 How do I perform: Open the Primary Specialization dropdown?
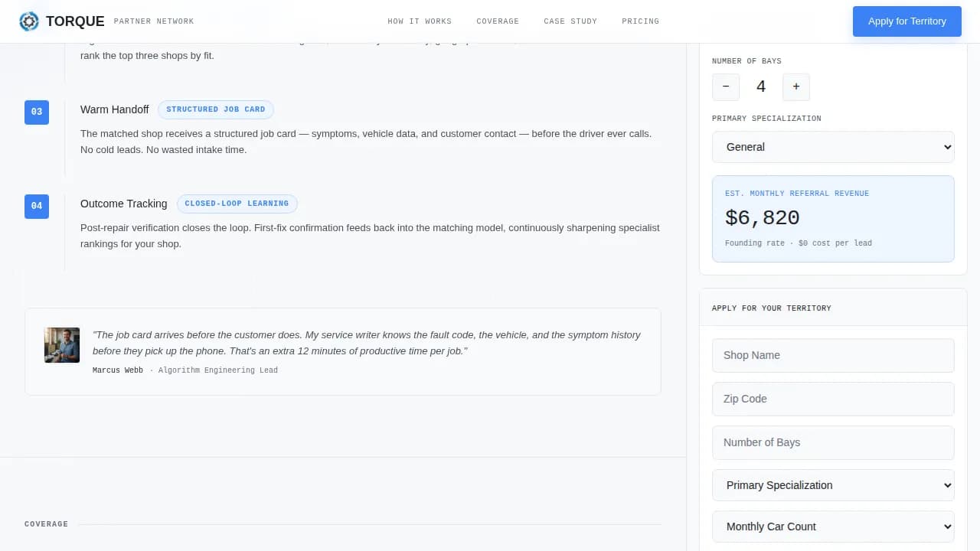point(833,485)
